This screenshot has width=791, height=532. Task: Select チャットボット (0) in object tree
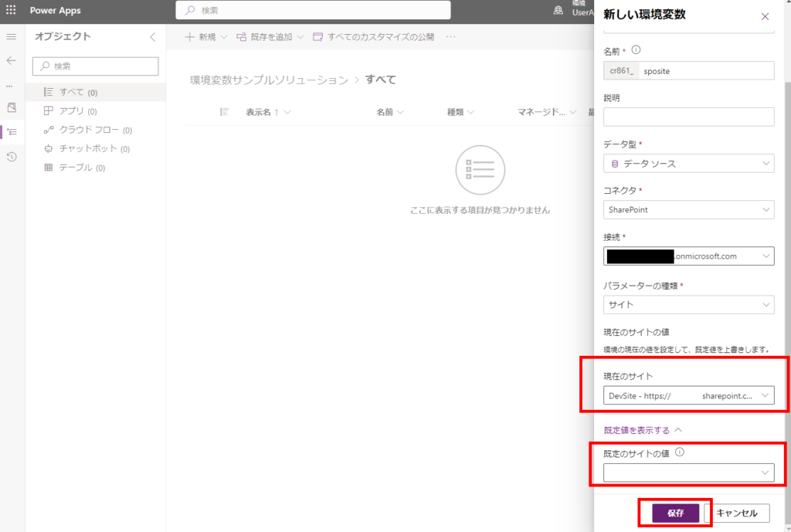click(x=95, y=149)
